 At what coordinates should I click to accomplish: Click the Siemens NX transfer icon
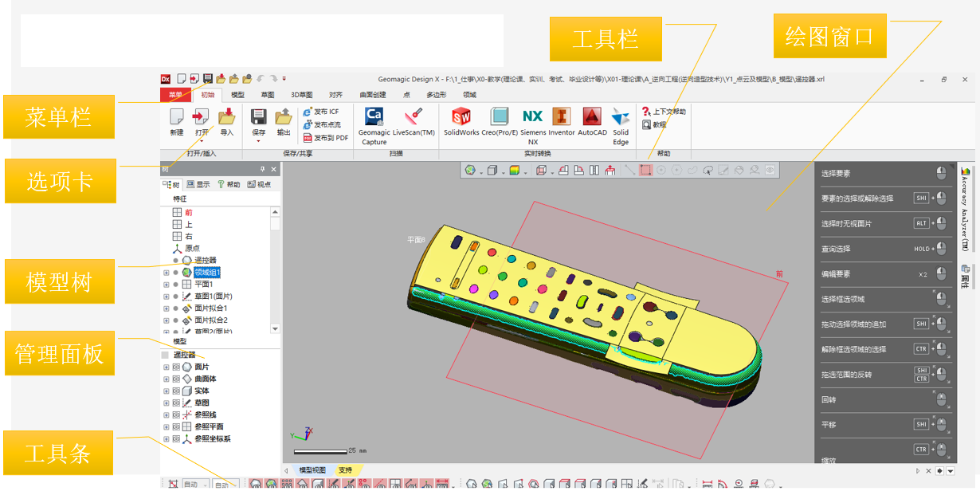533,117
